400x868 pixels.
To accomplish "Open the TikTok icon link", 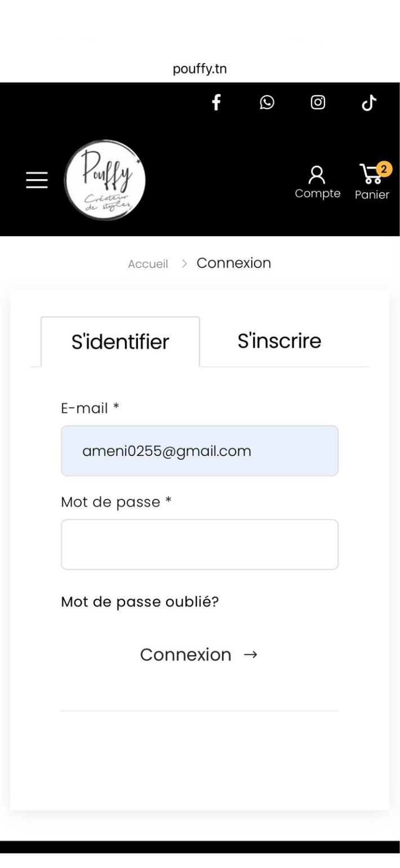I will (369, 103).
